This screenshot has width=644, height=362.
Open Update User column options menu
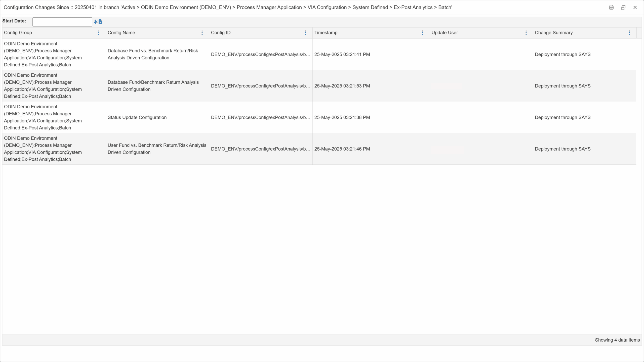click(526, 33)
